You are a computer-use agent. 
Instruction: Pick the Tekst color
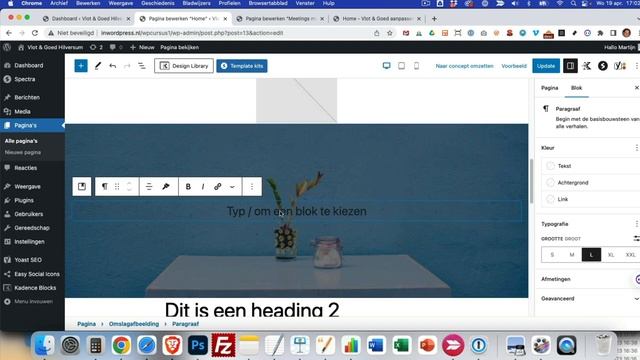pyautogui.click(x=591, y=166)
